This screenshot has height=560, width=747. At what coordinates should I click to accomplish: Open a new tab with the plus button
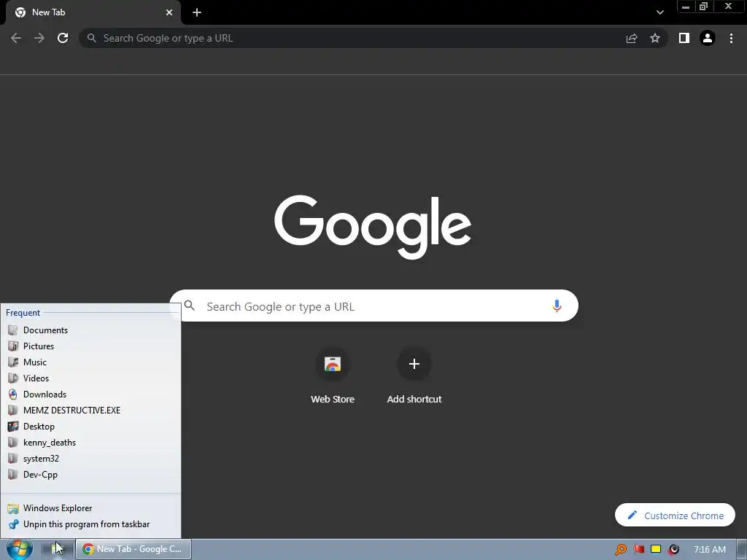tap(197, 12)
